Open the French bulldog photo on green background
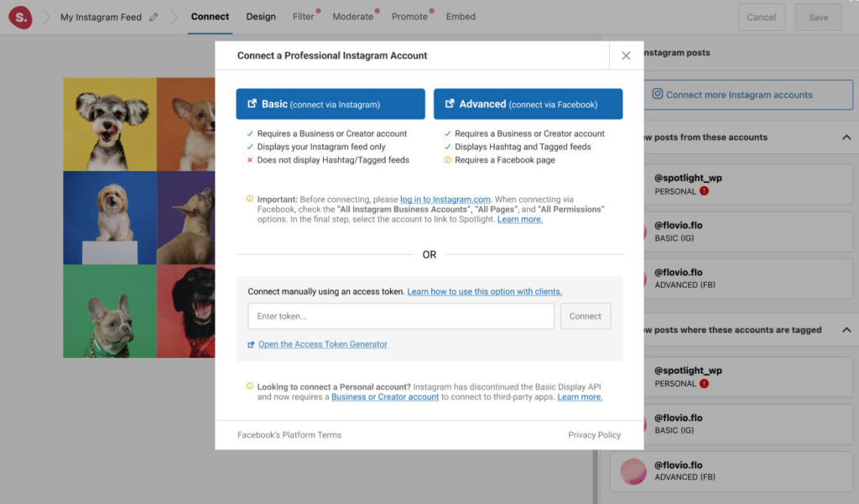Viewport: 859px width, 504px height. [110, 311]
